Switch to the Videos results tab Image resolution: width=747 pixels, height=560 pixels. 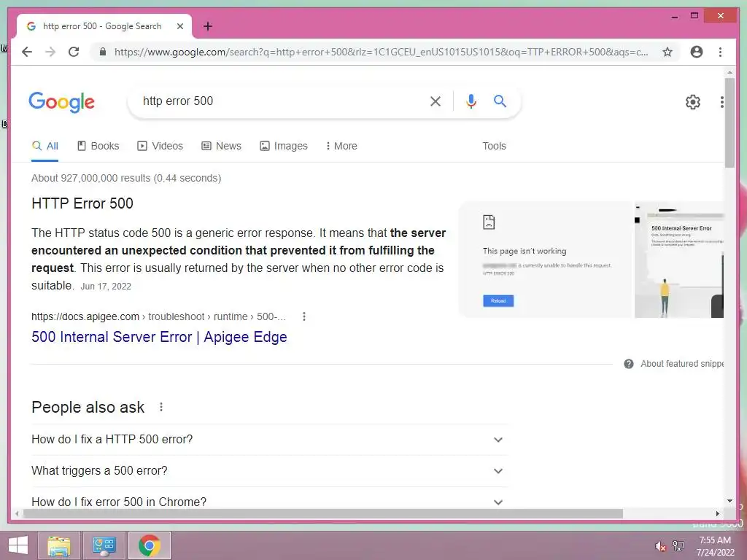[x=160, y=146]
